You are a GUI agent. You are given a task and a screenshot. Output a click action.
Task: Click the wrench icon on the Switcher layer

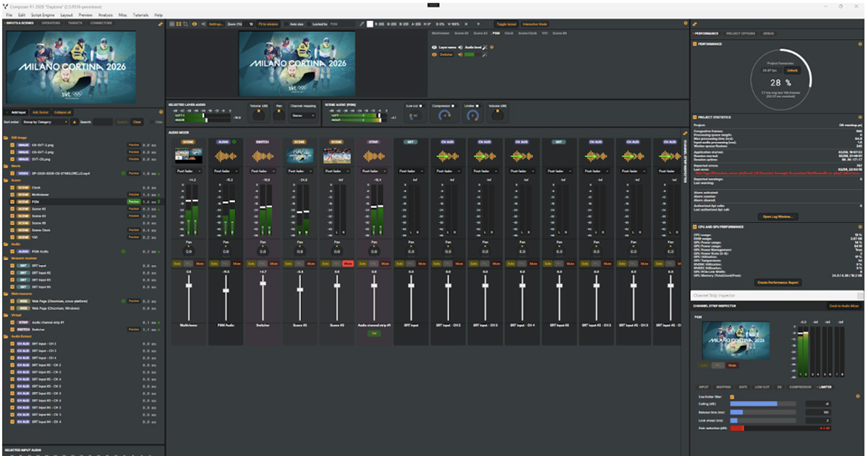pyautogui.click(x=485, y=54)
